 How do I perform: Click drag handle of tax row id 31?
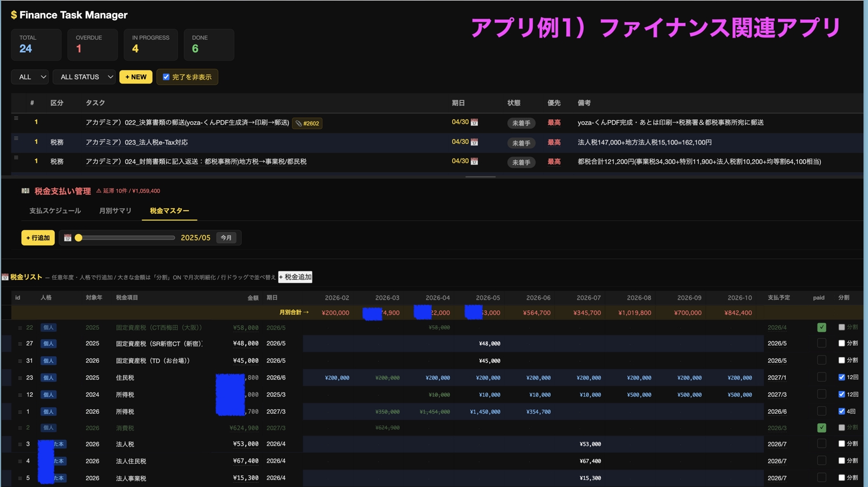click(20, 361)
